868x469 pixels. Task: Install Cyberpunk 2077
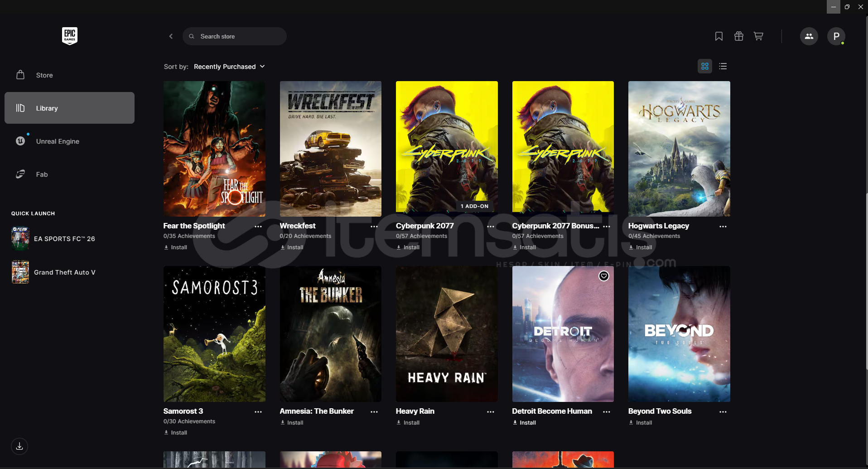click(x=408, y=247)
